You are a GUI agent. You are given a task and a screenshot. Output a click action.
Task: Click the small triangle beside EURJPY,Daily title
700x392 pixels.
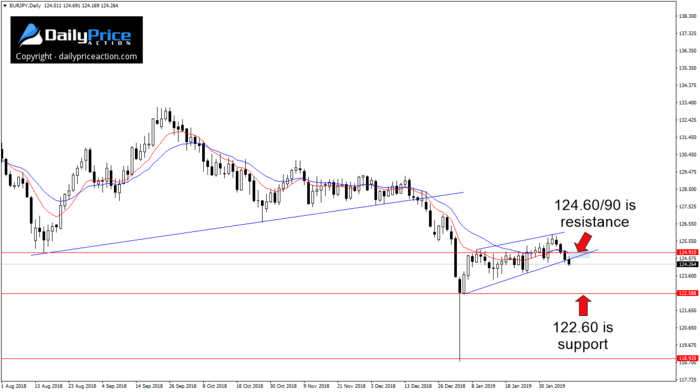pos(5,6)
